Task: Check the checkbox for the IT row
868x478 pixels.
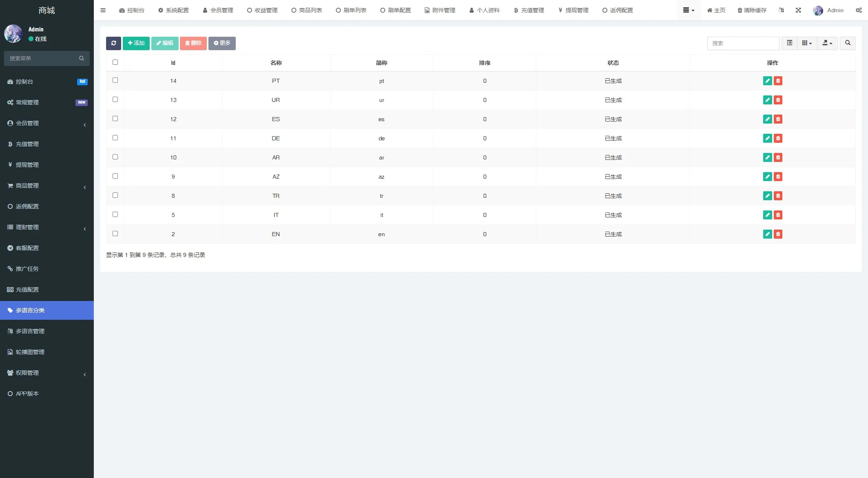Action: 115,215
